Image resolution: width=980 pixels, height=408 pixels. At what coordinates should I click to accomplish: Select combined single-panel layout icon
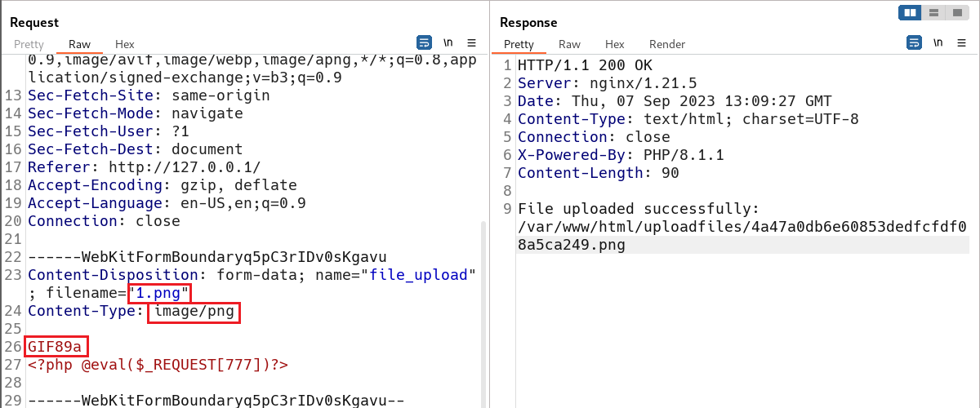click(955, 12)
